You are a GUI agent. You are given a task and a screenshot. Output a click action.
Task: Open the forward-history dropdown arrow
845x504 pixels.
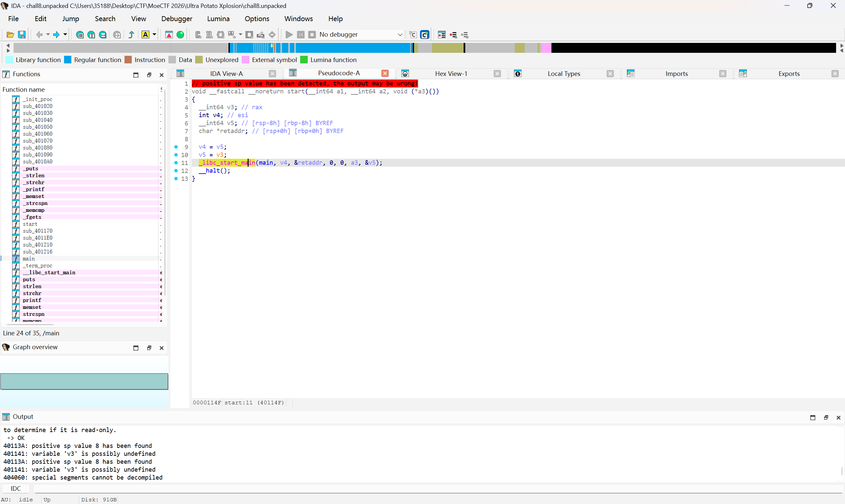pos(65,35)
